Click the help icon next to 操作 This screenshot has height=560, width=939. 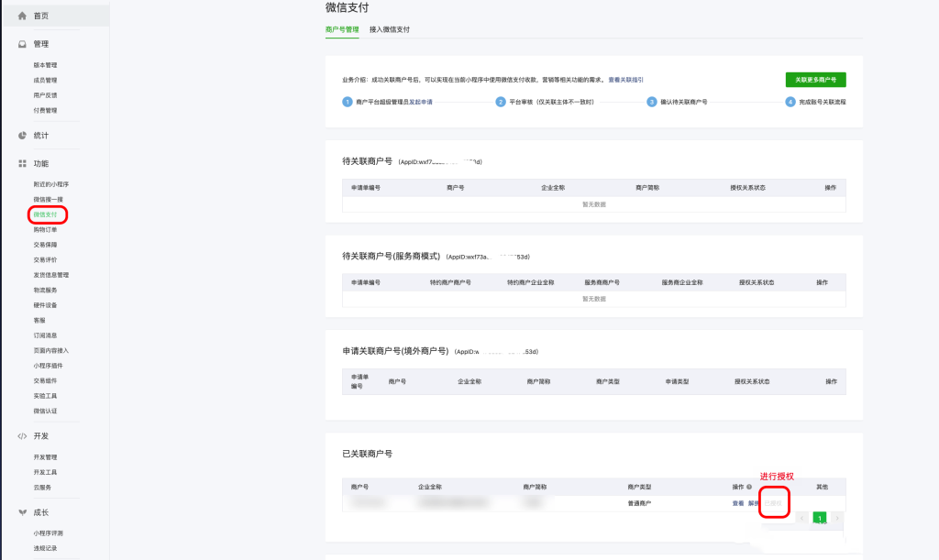(749, 487)
